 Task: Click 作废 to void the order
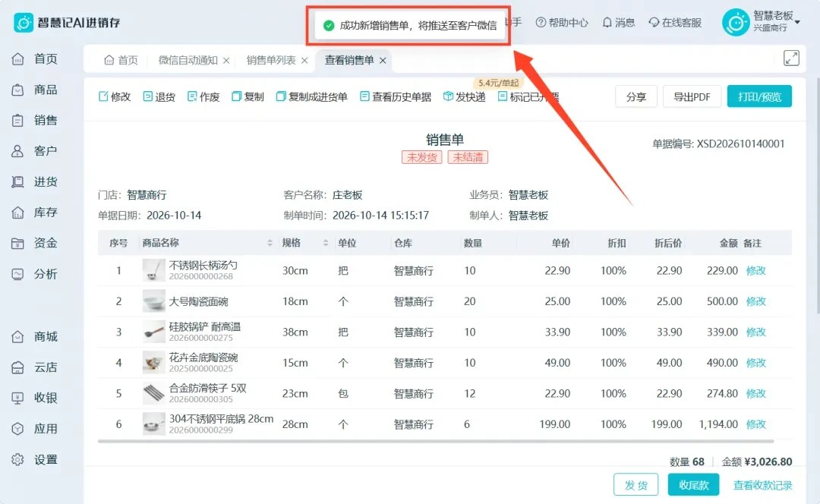203,96
